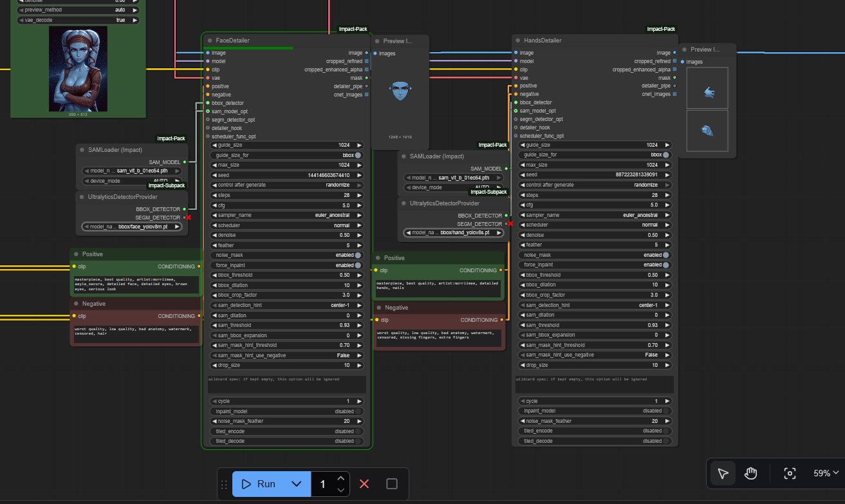Edit the positive prompt mentioning detailed hands
This screenshot has width=845, height=504.
[438, 289]
